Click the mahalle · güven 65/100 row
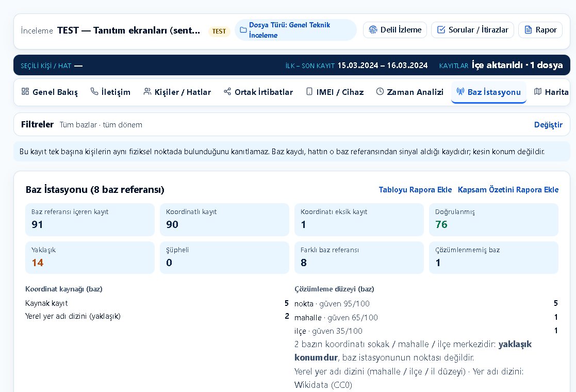Screen dimensions: 576x392 [x=426, y=317]
